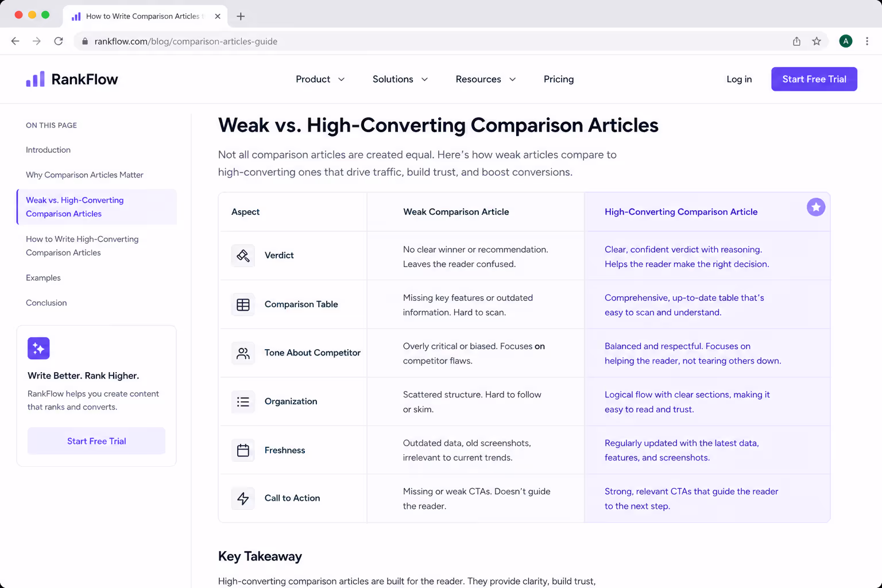Click the Aspect column header
The image size is (882, 588).
point(245,212)
